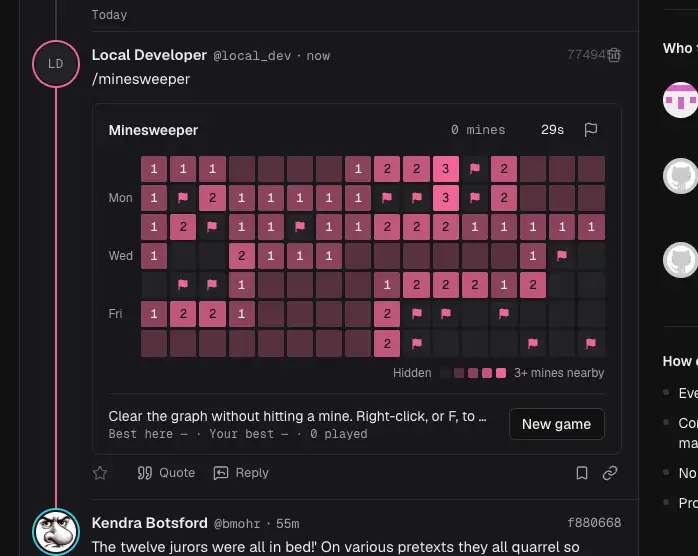The height and width of the screenshot is (556, 698).
Task: Open the @local_dev handle
Action: [x=252, y=56]
